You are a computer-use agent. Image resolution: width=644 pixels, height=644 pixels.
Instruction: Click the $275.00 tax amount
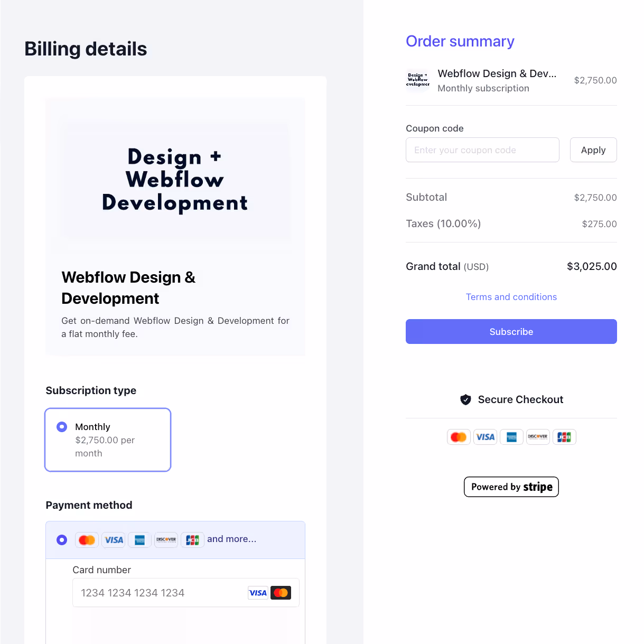pos(599,224)
